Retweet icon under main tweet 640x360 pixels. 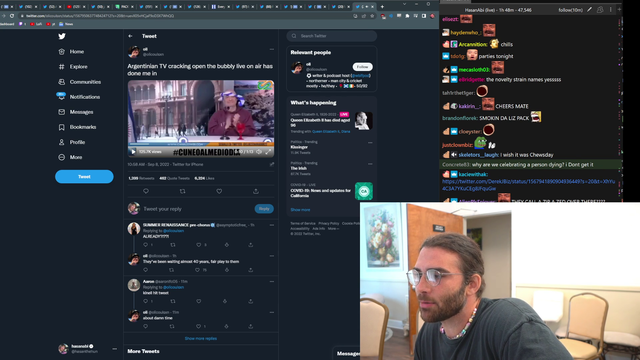(182, 191)
